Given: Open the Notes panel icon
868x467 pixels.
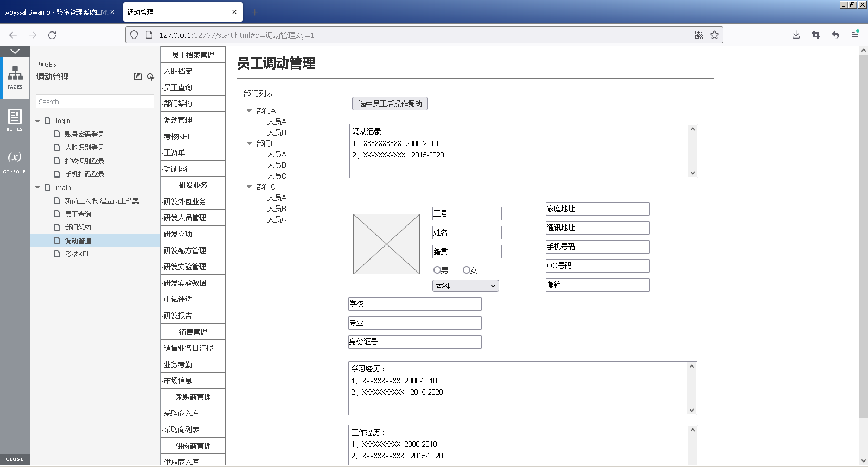Looking at the screenshot, I should (x=15, y=119).
